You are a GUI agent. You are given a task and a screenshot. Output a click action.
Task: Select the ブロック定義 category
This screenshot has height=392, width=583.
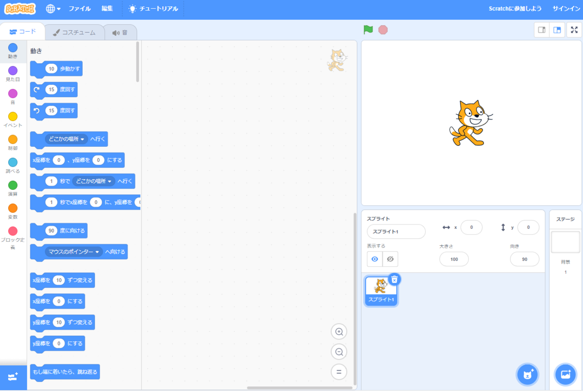[13, 238]
